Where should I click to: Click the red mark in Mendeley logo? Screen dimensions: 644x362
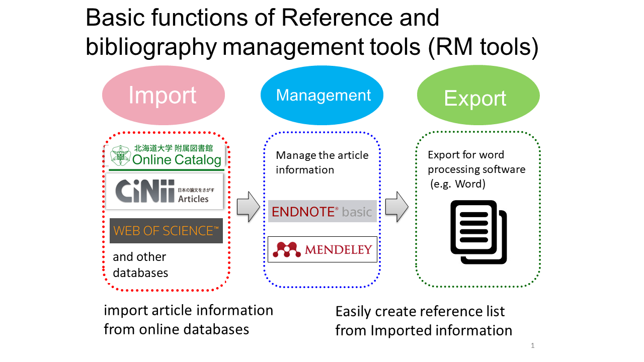click(x=286, y=249)
